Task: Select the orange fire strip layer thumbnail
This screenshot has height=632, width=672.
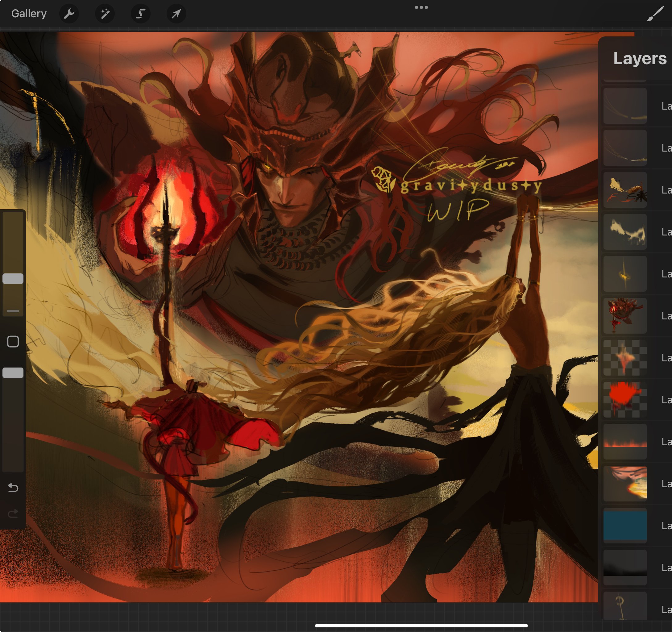Action: 625,441
